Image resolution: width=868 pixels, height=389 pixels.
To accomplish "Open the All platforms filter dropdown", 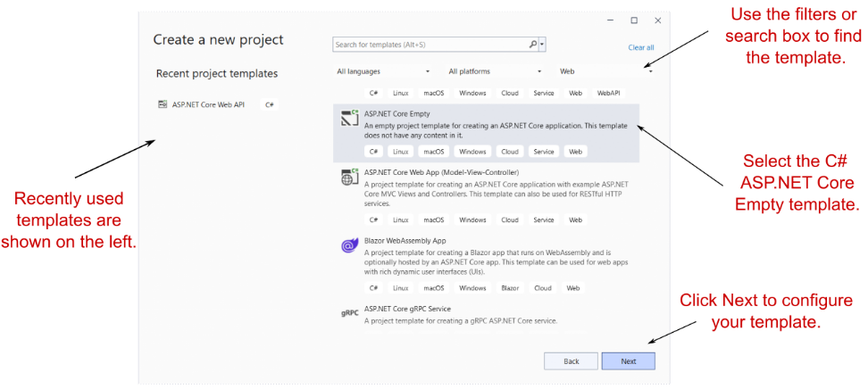I will point(495,71).
